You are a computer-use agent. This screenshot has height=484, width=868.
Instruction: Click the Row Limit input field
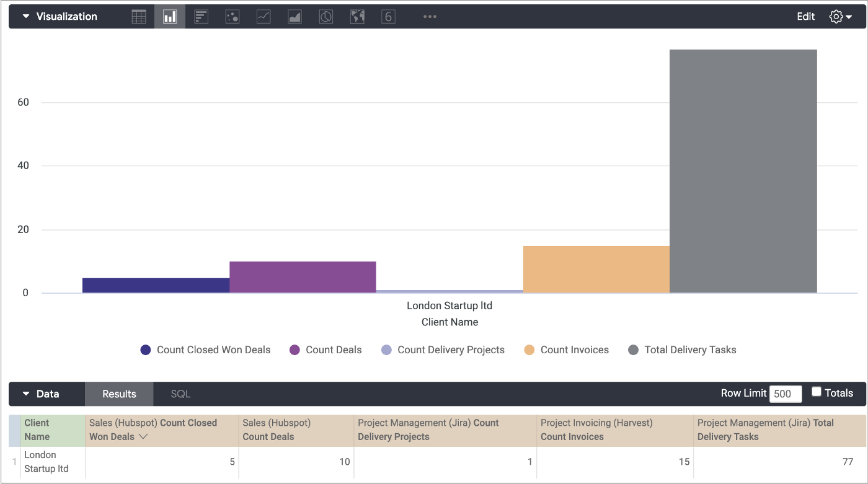[x=785, y=394]
